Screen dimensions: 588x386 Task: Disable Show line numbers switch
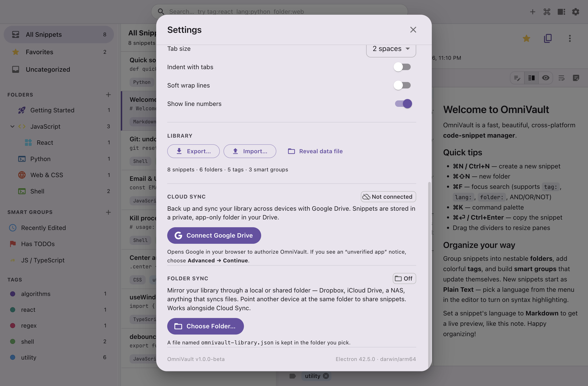403,104
